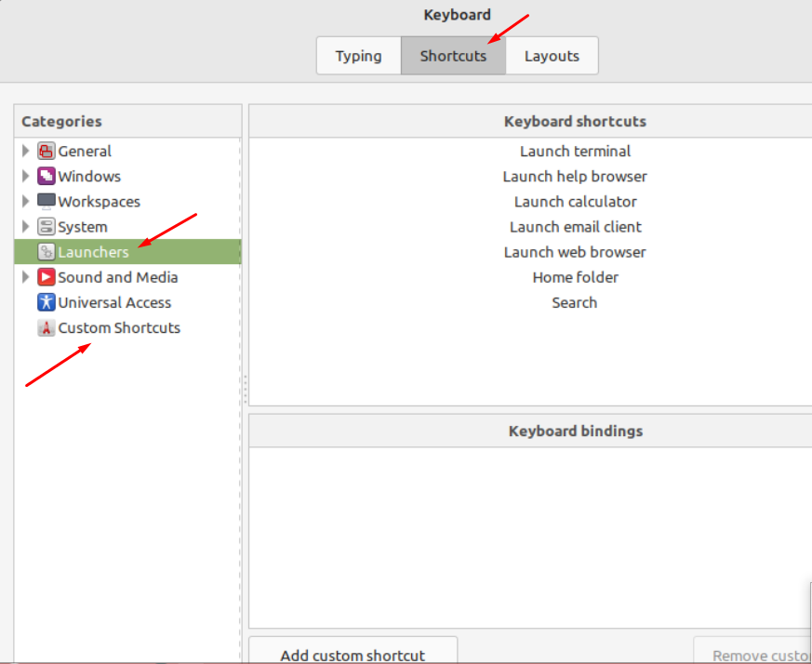Viewport: 812px width, 664px height.
Task: Select Universal Access category label
Action: 114,302
